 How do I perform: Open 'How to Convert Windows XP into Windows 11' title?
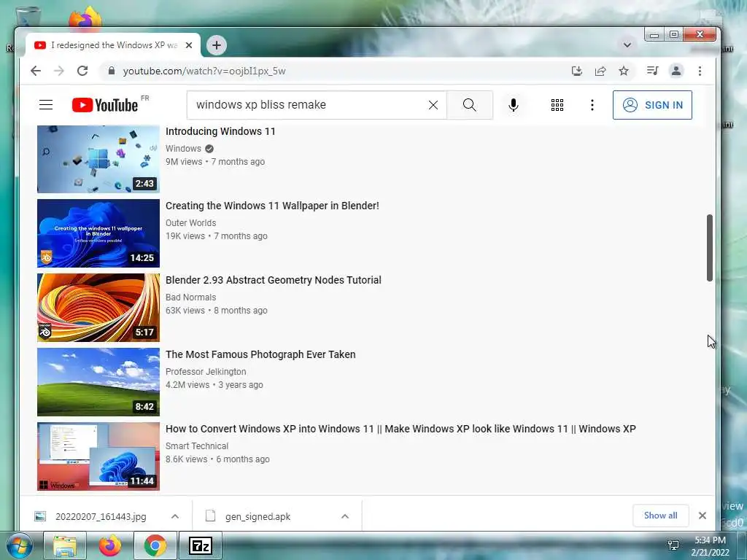400,429
